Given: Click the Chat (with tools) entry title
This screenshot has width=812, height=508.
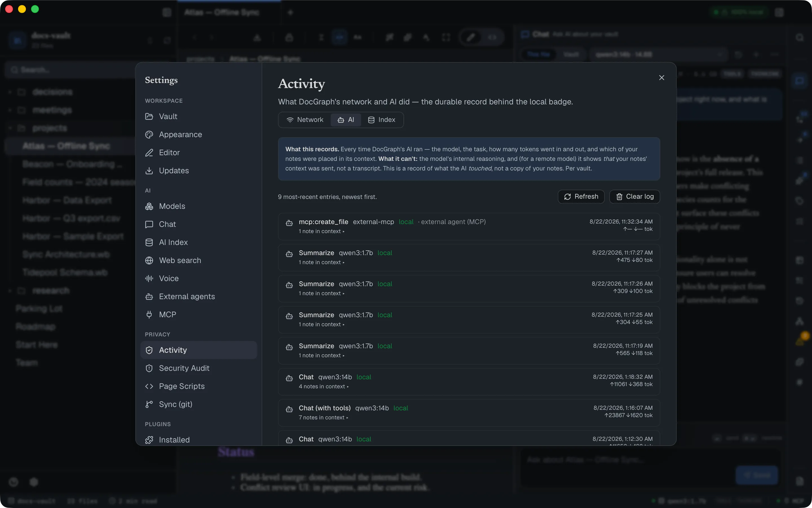Looking at the screenshot, I should point(325,408).
